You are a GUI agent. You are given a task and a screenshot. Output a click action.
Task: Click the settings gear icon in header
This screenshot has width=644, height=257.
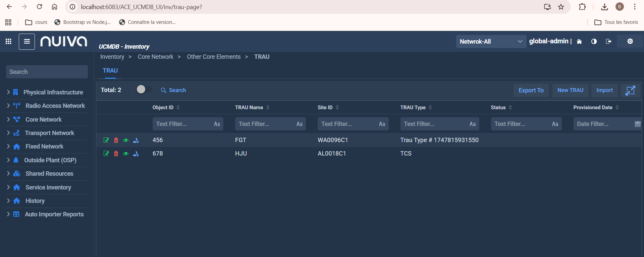(630, 41)
